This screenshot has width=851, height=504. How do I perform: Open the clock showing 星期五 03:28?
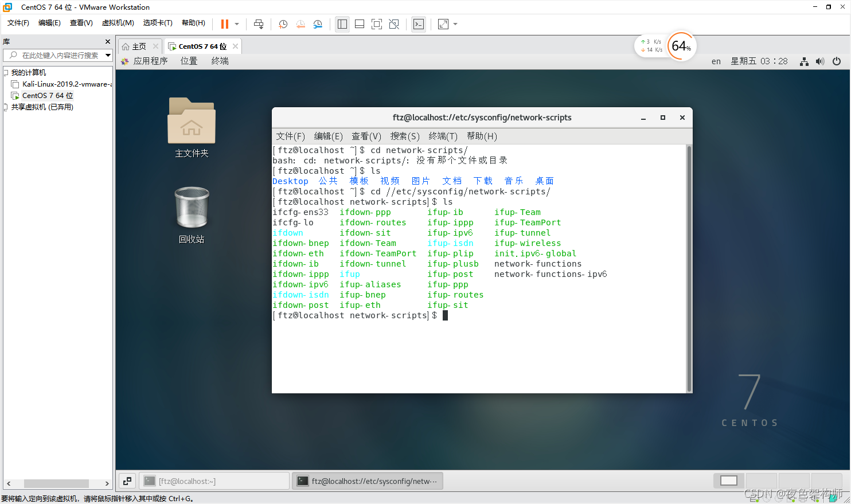tap(759, 61)
